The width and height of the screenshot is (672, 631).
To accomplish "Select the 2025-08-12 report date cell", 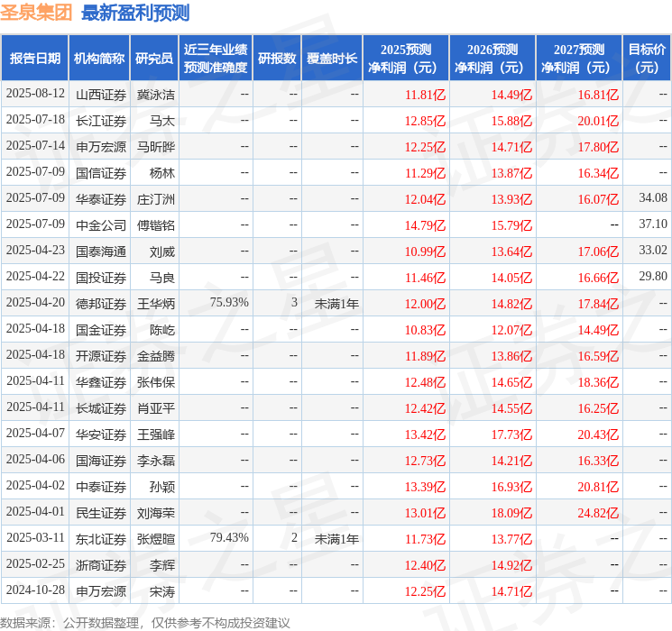I will 35,94.
